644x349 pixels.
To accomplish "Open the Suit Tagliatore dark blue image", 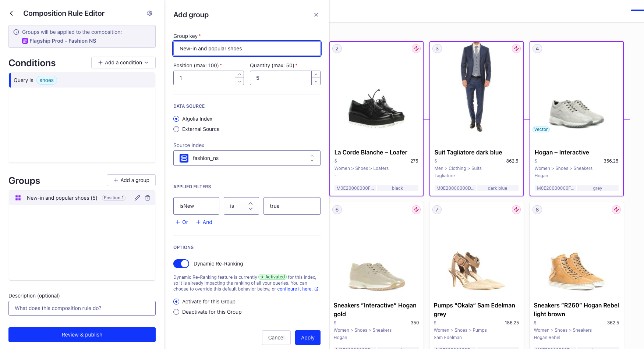I will pos(477,87).
